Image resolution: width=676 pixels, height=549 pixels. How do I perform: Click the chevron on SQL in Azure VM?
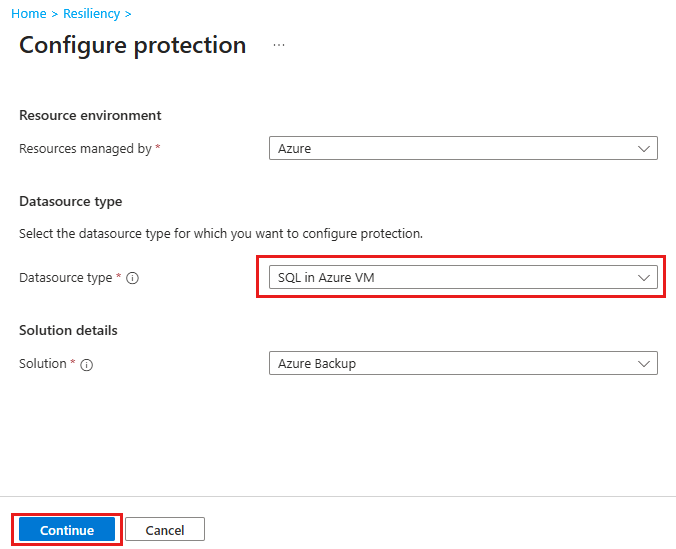[x=644, y=278]
